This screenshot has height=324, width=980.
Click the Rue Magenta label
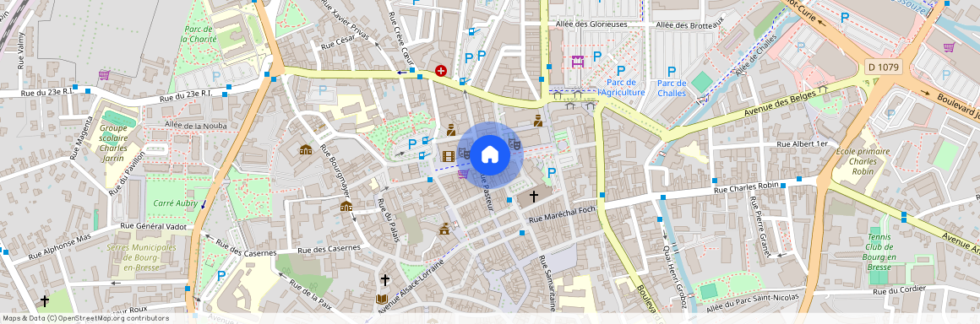click(81, 138)
